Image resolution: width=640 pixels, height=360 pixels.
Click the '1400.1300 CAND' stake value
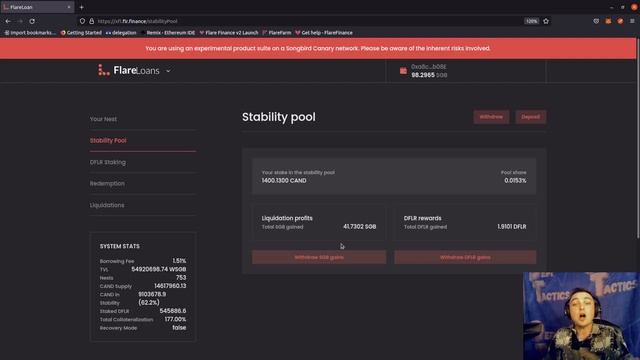[284, 180]
